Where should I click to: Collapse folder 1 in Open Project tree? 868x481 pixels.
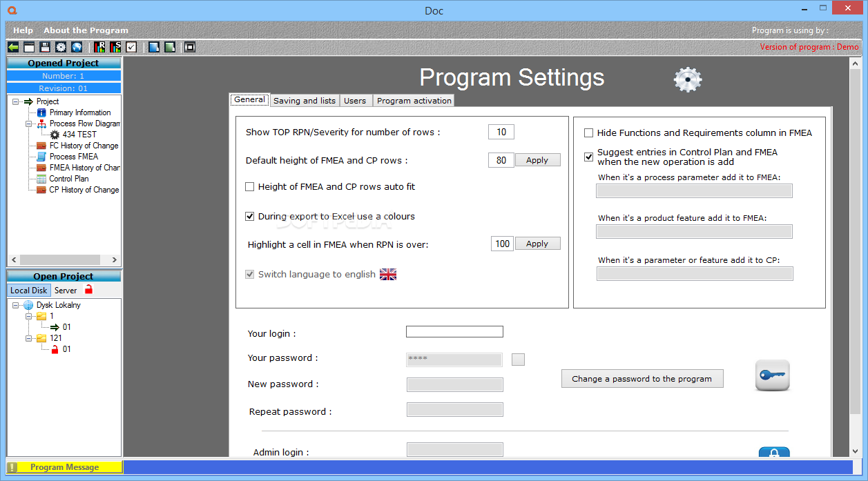[x=29, y=316]
